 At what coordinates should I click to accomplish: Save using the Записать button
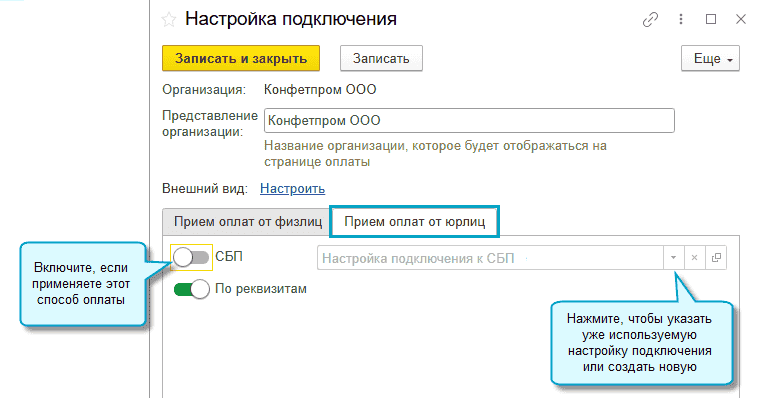click(381, 58)
